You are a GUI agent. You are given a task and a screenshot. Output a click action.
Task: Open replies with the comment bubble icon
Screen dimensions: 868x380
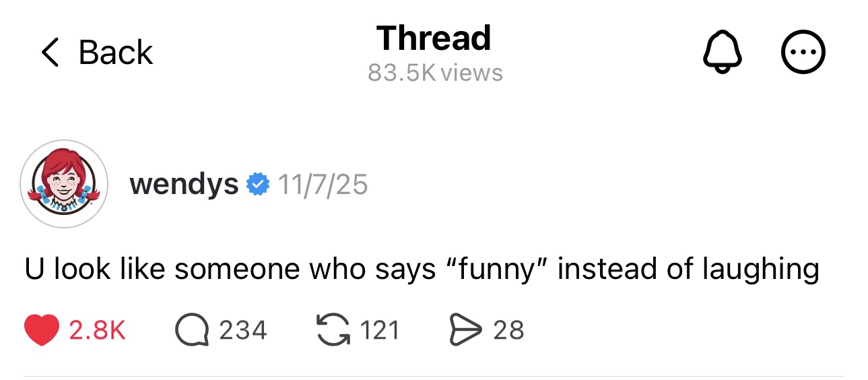[191, 330]
